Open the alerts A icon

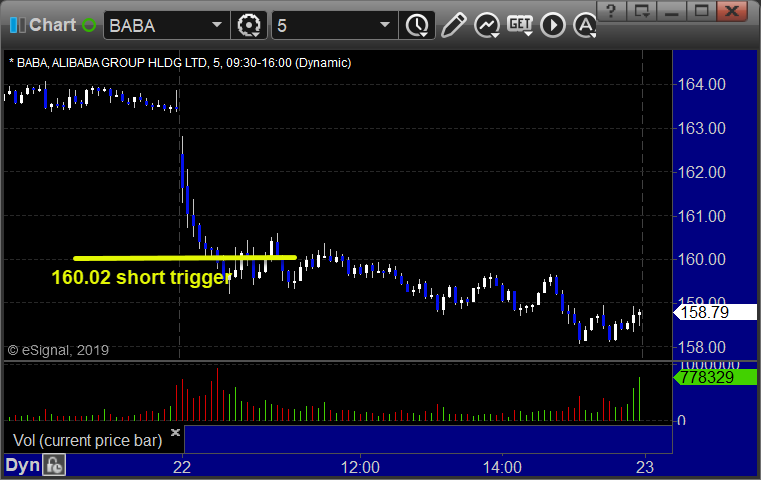(585, 25)
